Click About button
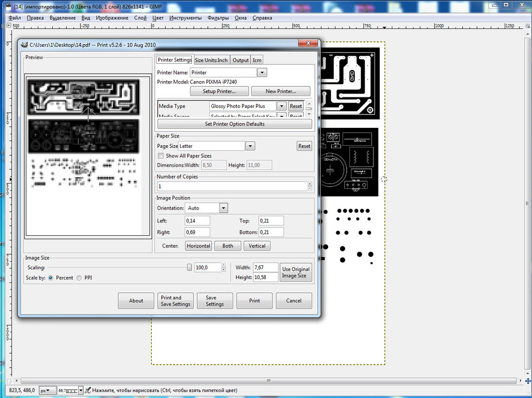 tap(136, 300)
